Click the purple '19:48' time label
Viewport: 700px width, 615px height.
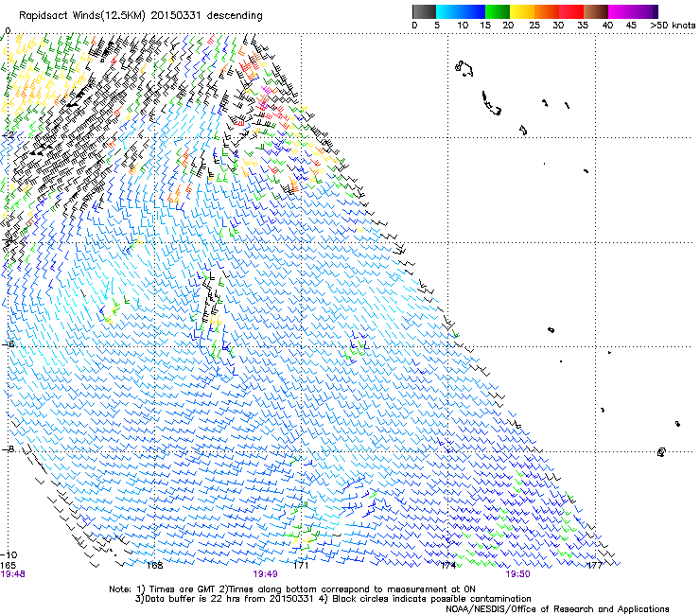tap(13, 574)
